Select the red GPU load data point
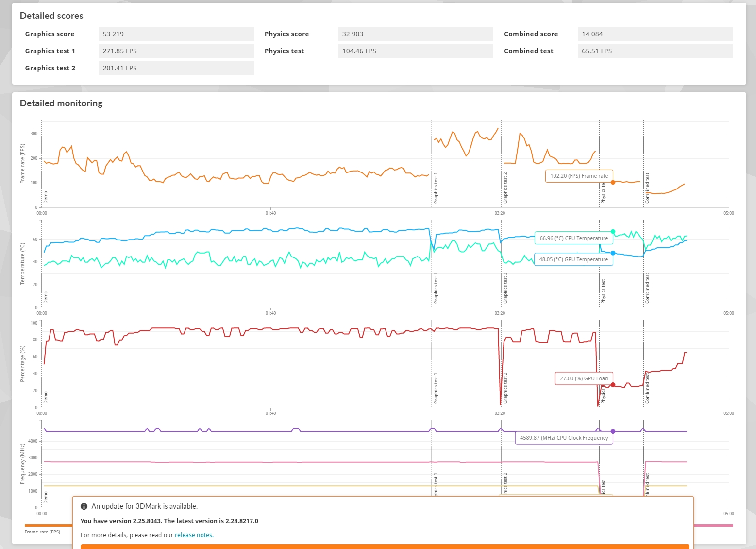 tap(613, 385)
